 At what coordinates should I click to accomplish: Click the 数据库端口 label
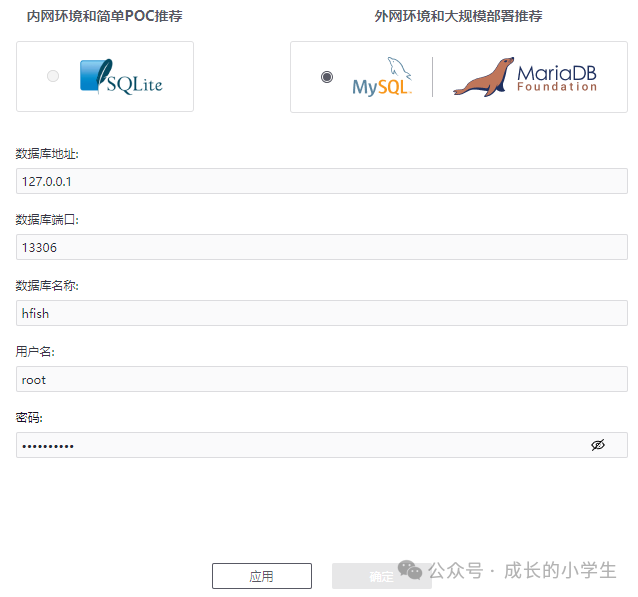coord(47,220)
